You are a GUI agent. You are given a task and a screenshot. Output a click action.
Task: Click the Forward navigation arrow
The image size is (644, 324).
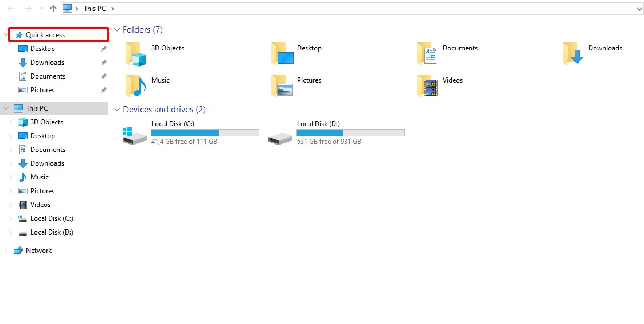tap(28, 8)
